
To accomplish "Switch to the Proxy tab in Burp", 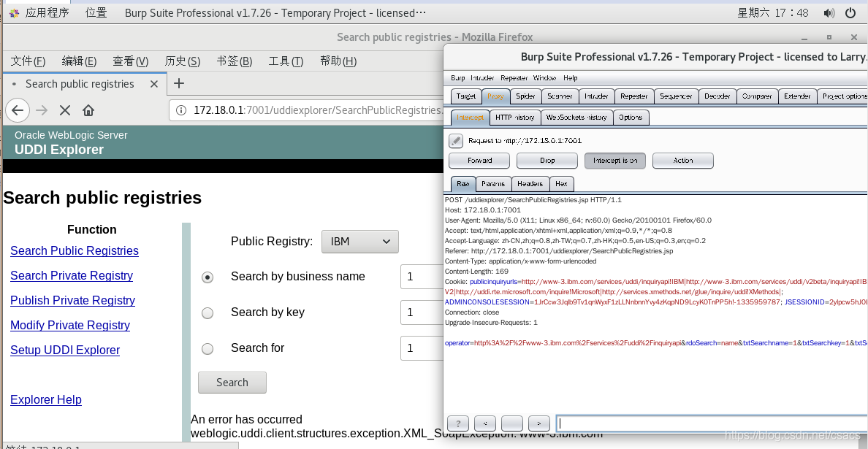I will (496, 96).
